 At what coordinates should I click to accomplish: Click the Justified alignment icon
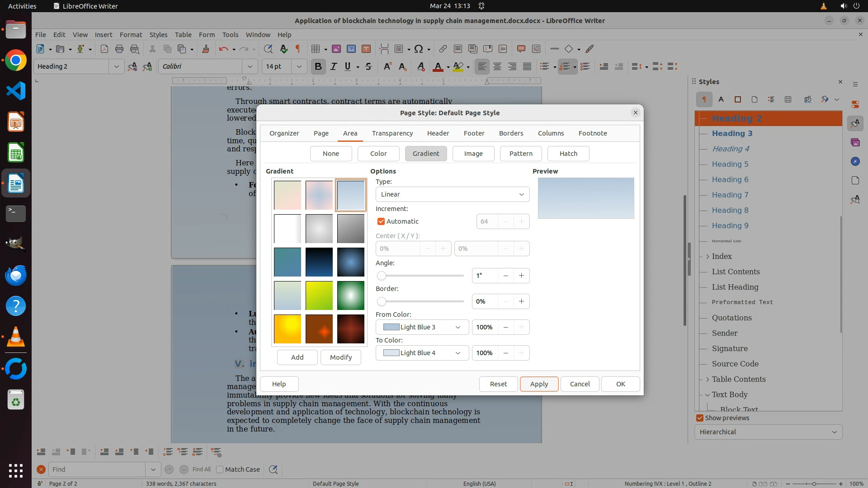click(x=527, y=67)
